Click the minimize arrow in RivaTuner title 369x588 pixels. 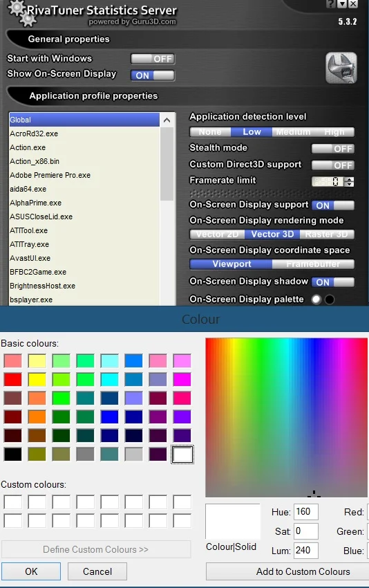click(x=342, y=4)
